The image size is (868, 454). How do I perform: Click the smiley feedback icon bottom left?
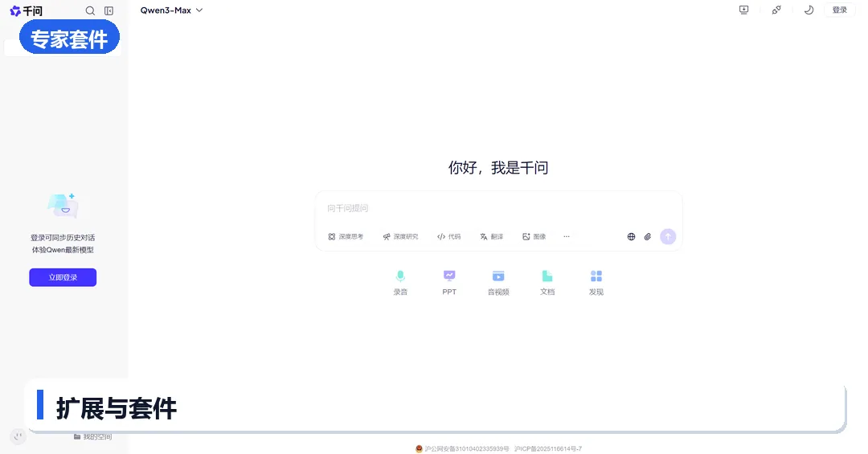pos(18,437)
